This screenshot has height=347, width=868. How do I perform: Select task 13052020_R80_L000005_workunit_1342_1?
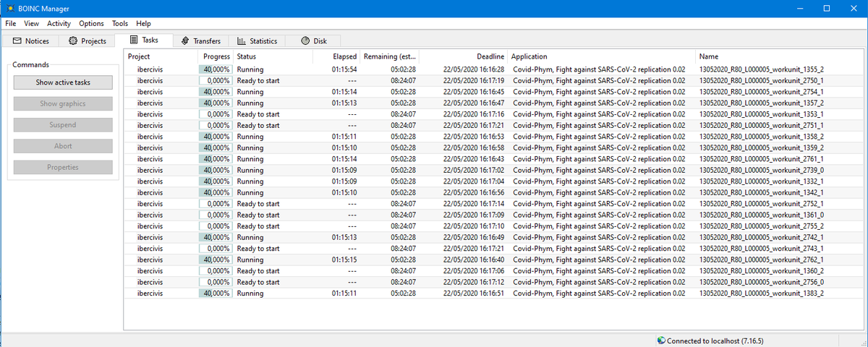[494, 193]
